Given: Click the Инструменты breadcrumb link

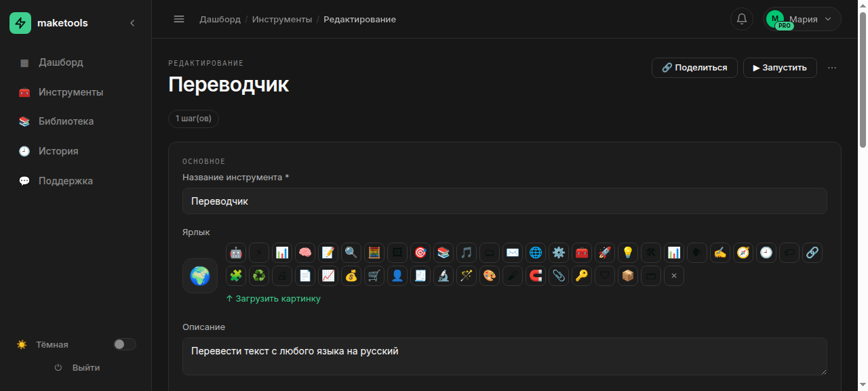Looking at the screenshot, I should pyautogui.click(x=282, y=19).
